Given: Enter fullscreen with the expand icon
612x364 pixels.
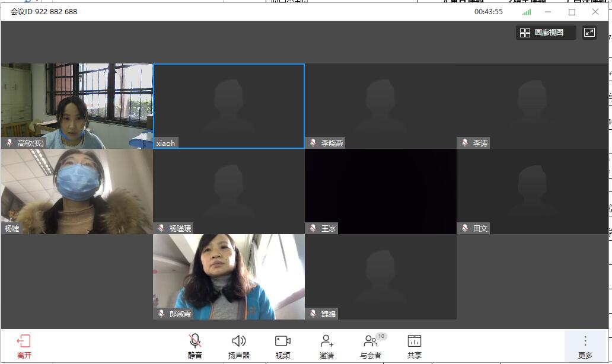Looking at the screenshot, I should tap(589, 33).
